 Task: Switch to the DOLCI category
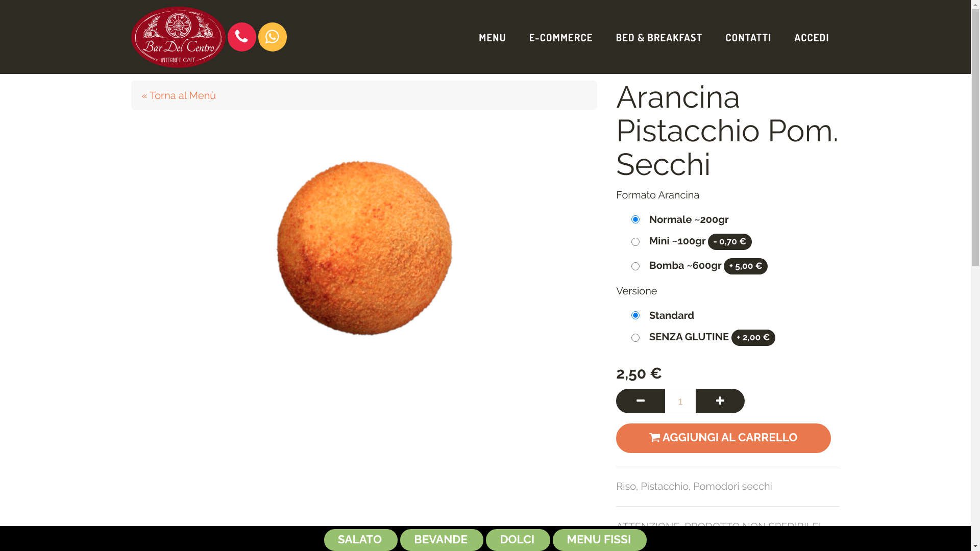(518, 540)
